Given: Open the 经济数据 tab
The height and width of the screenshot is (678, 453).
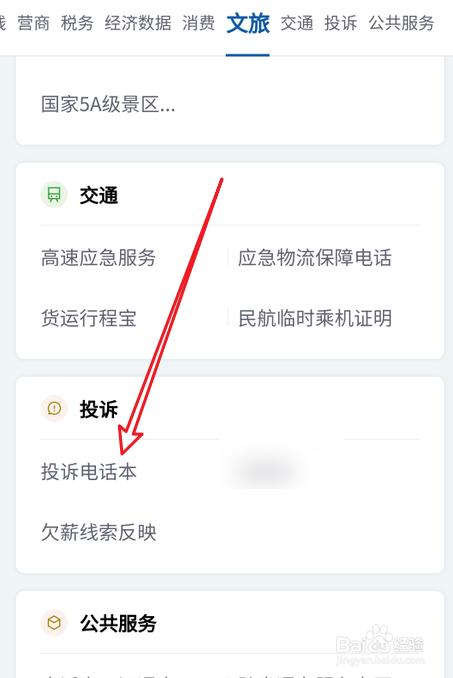Looking at the screenshot, I should (138, 23).
